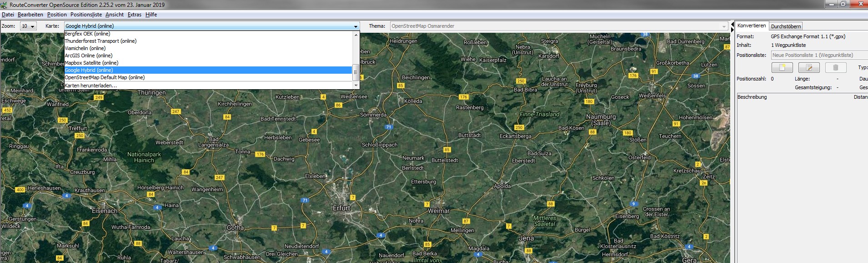The height and width of the screenshot is (263, 868).
Task: Open the Bearbeiten menu
Action: (30, 15)
